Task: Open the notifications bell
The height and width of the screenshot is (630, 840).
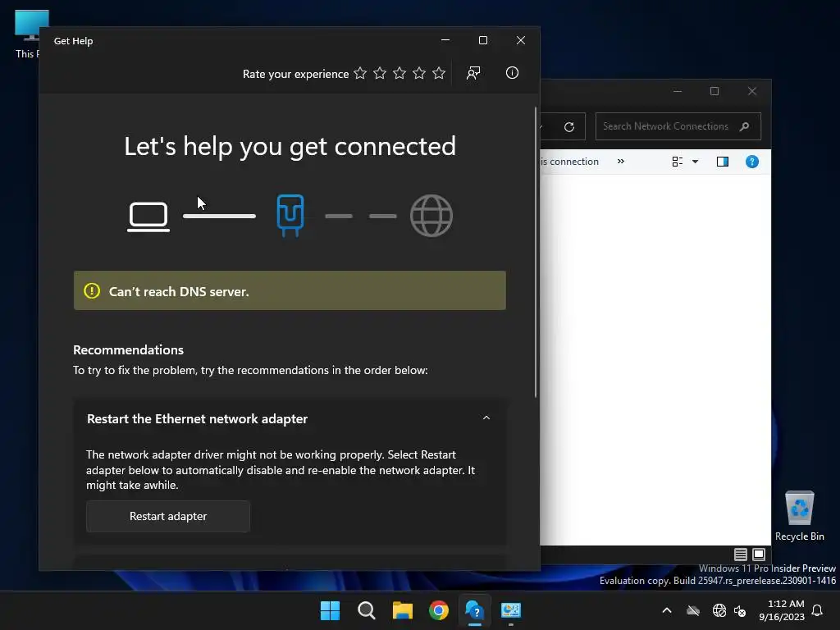Action: tap(818, 610)
